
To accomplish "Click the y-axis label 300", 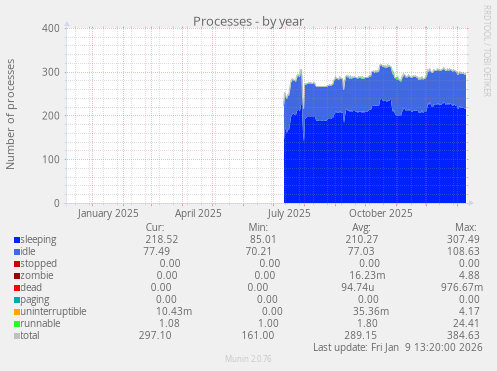I will pyautogui.click(x=51, y=72).
